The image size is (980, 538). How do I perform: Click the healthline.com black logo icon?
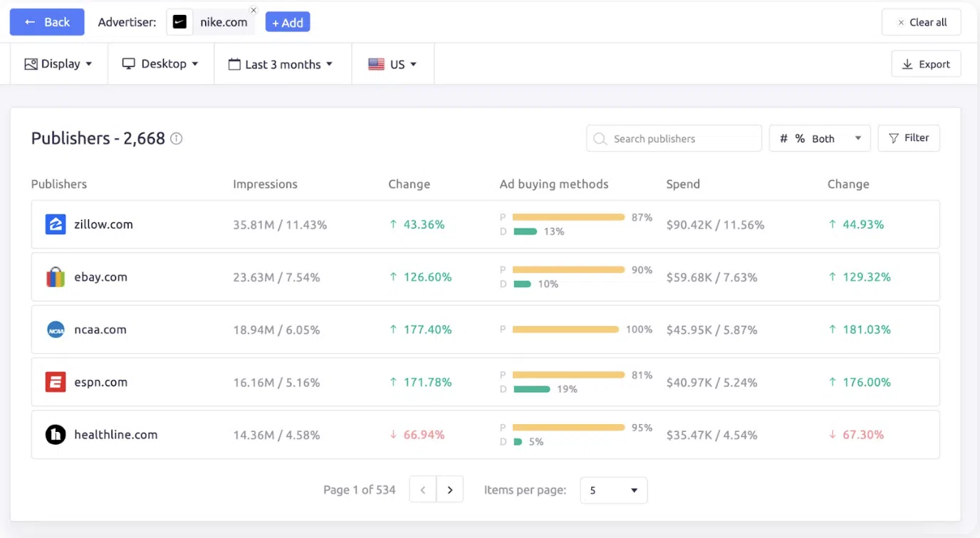[x=56, y=435]
